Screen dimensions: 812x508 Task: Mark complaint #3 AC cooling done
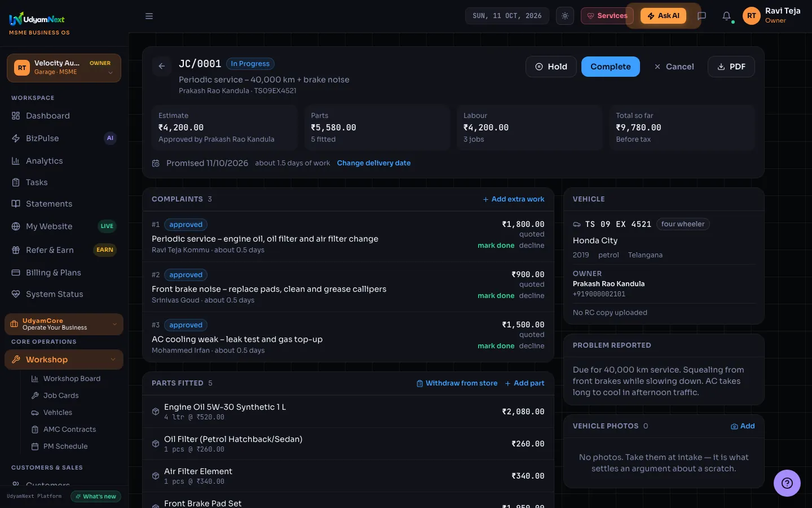tap(496, 346)
